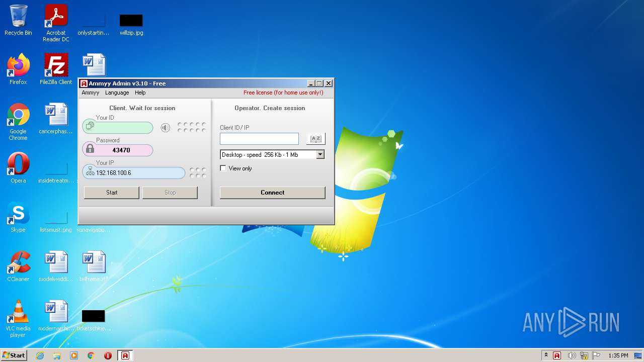644x362 pixels.
Task: Click the Action Center flag icon
Action: point(596,355)
